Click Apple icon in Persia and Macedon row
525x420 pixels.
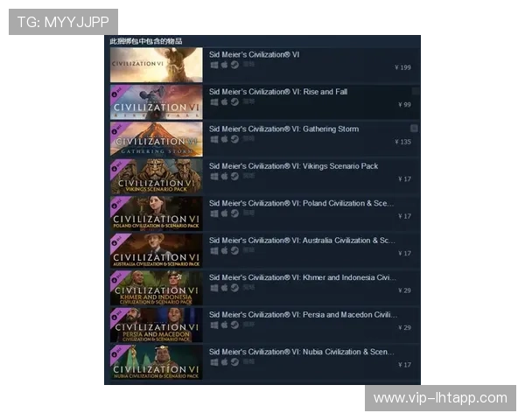(x=224, y=325)
